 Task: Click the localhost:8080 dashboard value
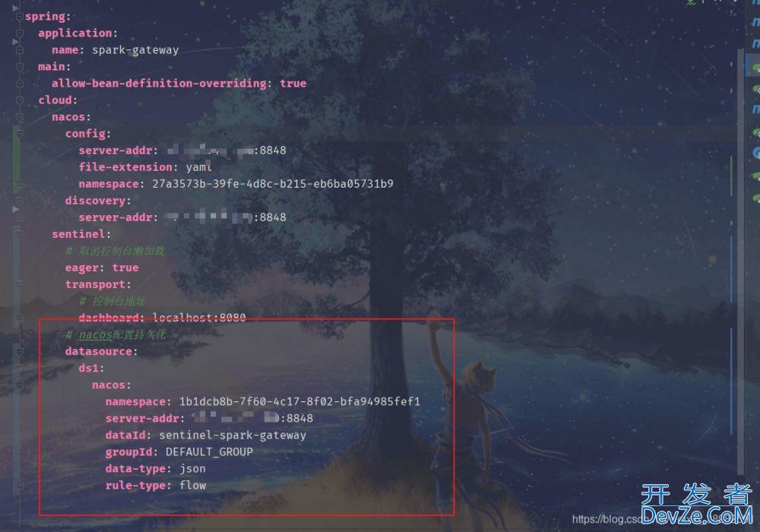coord(199,318)
